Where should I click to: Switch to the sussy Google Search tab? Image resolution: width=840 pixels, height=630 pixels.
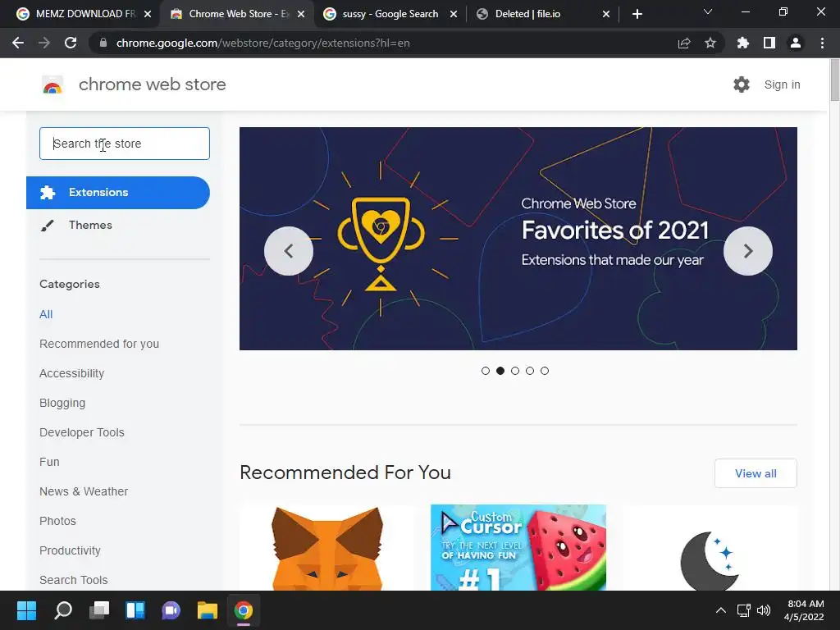[390, 14]
